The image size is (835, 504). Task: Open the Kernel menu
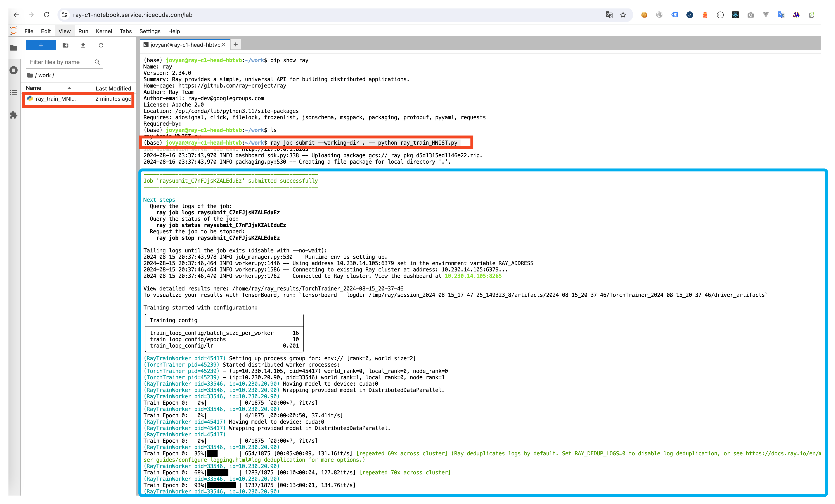[x=104, y=31]
